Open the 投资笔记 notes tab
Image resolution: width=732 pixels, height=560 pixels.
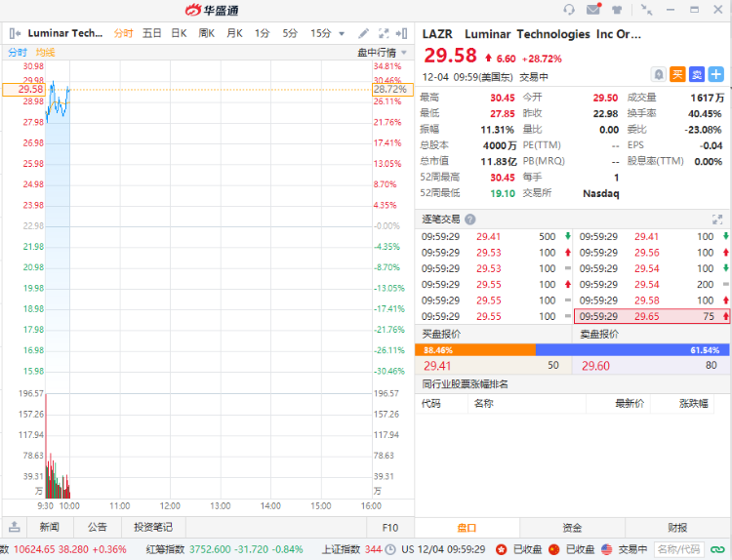tap(153, 527)
